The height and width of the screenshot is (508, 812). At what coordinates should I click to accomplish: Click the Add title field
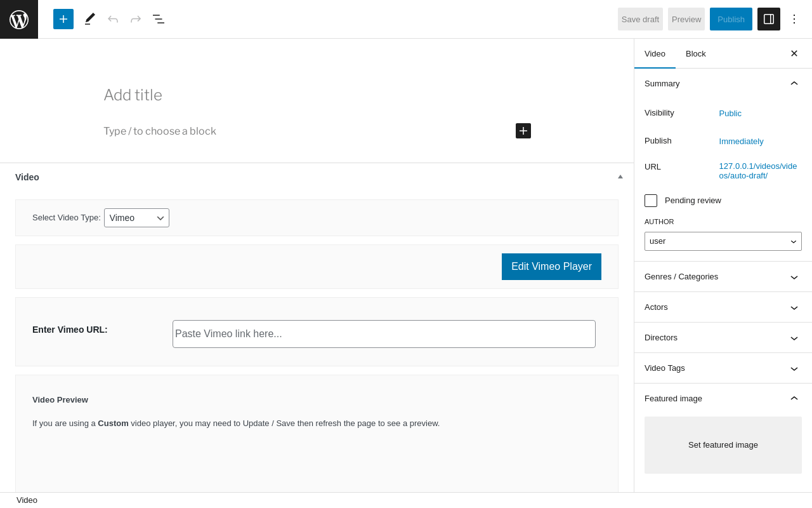click(x=317, y=95)
